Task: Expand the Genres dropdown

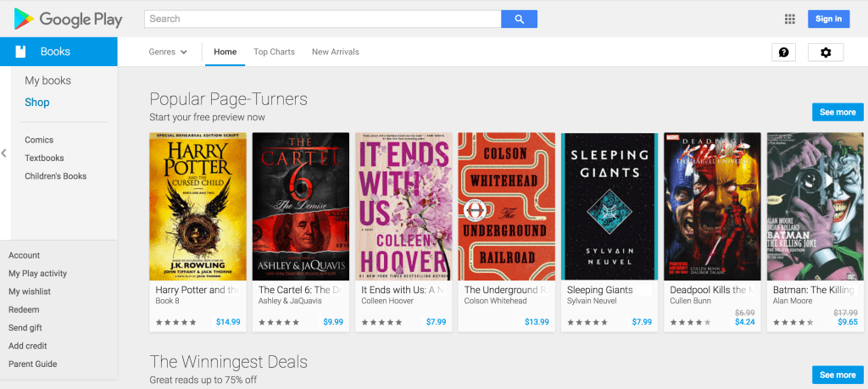Action: [x=168, y=52]
